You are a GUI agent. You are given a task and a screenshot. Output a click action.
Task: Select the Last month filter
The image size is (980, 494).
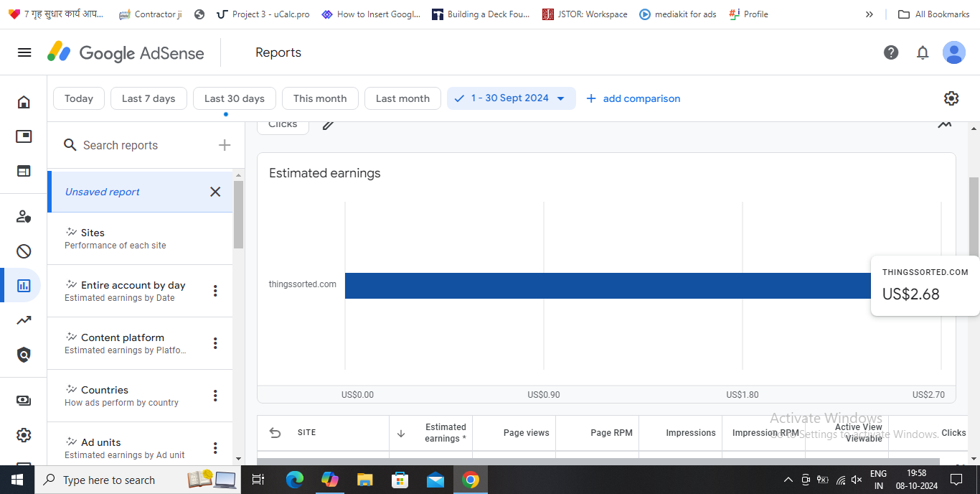pyautogui.click(x=402, y=98)
